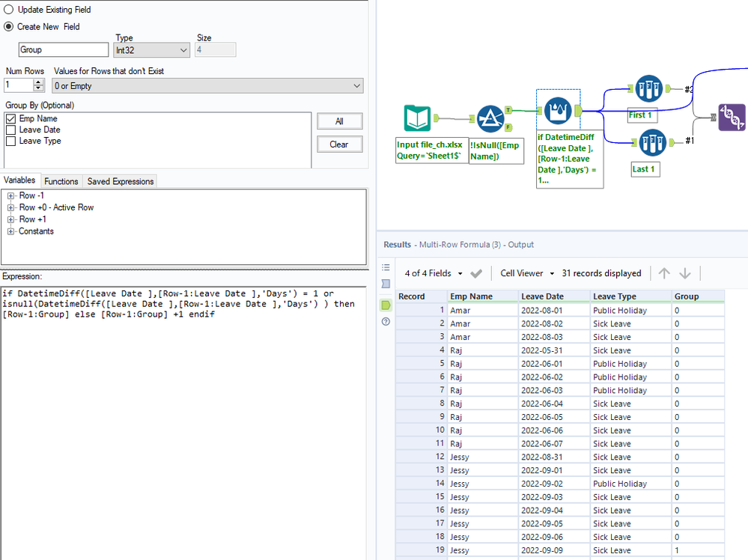Image resolution: width=748 pixels, height=560 pixels.
Task: Click the down arrow next record icon
Action: coord(684,273)
